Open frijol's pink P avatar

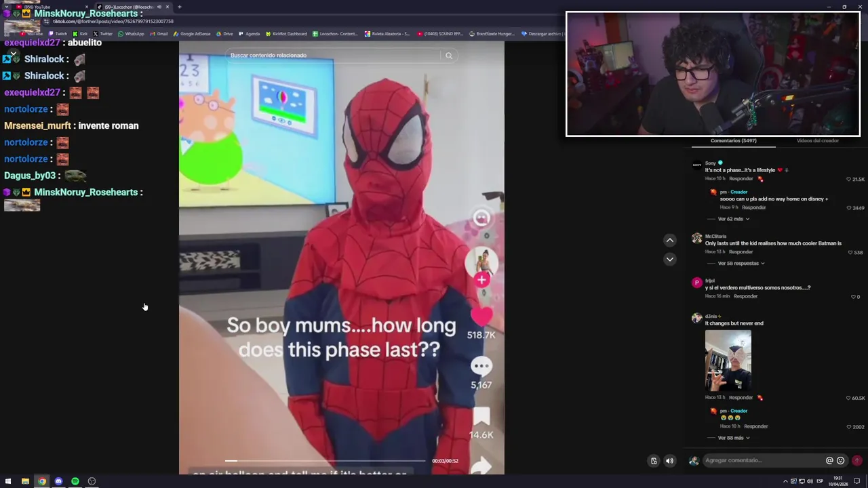[x=696, y=283]
